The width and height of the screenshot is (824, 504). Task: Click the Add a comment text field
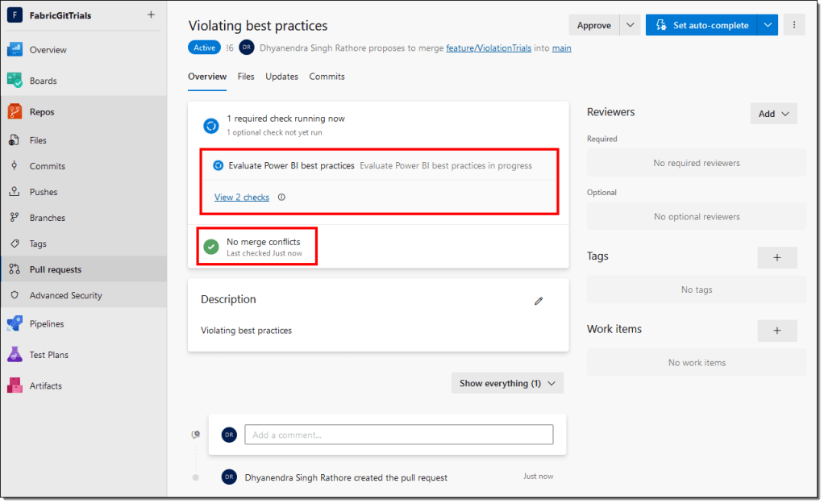click(398, 435)
